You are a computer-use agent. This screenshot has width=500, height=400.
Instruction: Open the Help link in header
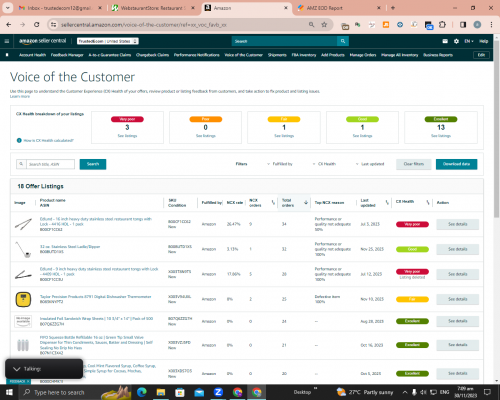pos(484,41)
